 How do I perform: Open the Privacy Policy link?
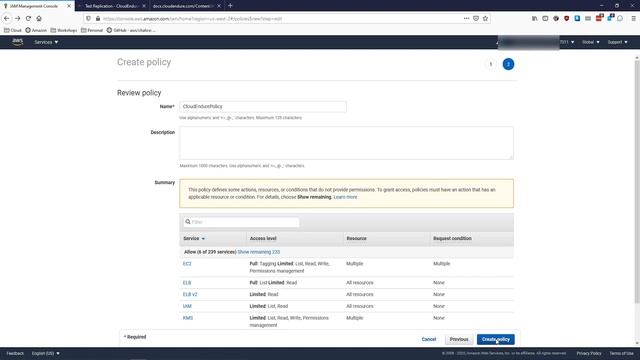pos(589,353)
